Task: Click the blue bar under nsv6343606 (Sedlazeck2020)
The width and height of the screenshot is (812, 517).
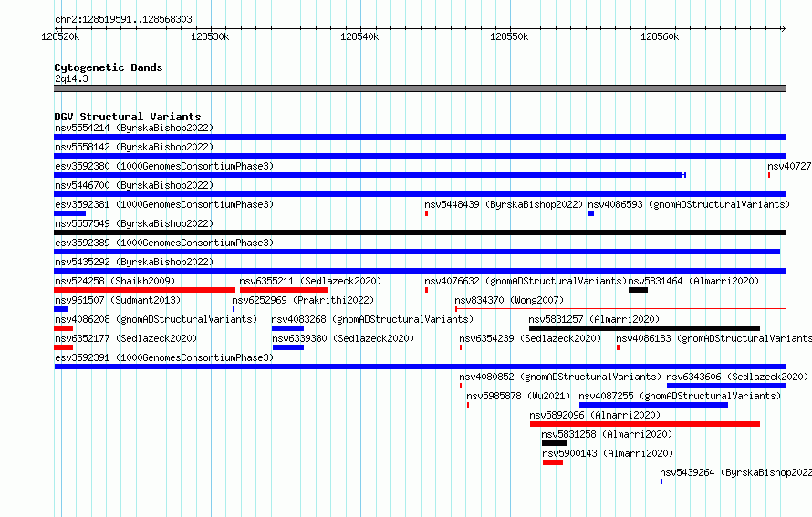Action: tap(726, 386)
